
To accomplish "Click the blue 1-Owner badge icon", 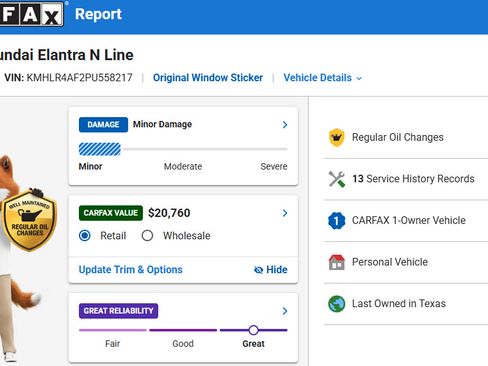I will (x=336, y=221).
